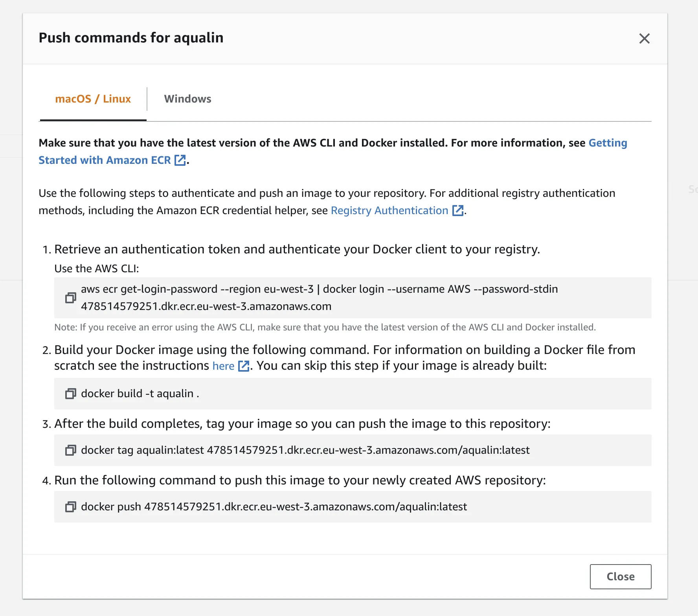
Task: Click the AWS CLI error note text
Action: pos(325,327)
